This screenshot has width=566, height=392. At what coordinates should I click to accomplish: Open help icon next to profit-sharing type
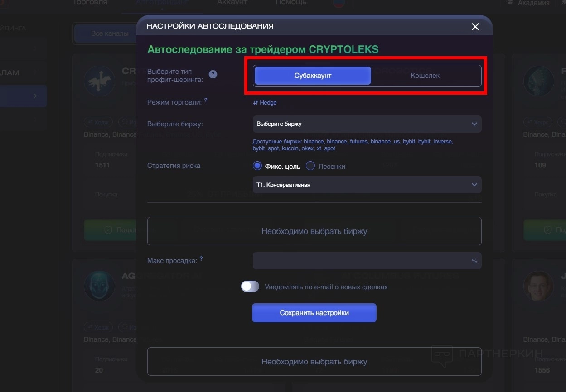click(x=213, y=74)
